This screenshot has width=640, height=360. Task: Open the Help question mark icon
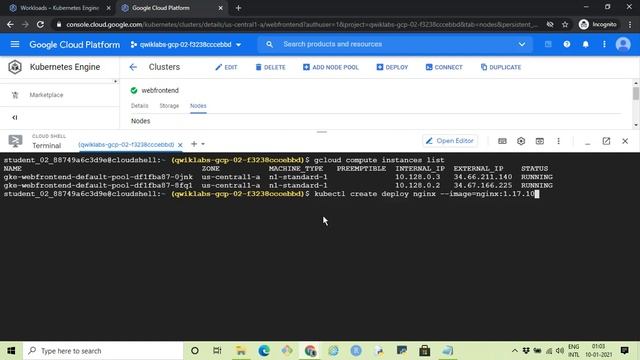567,44
